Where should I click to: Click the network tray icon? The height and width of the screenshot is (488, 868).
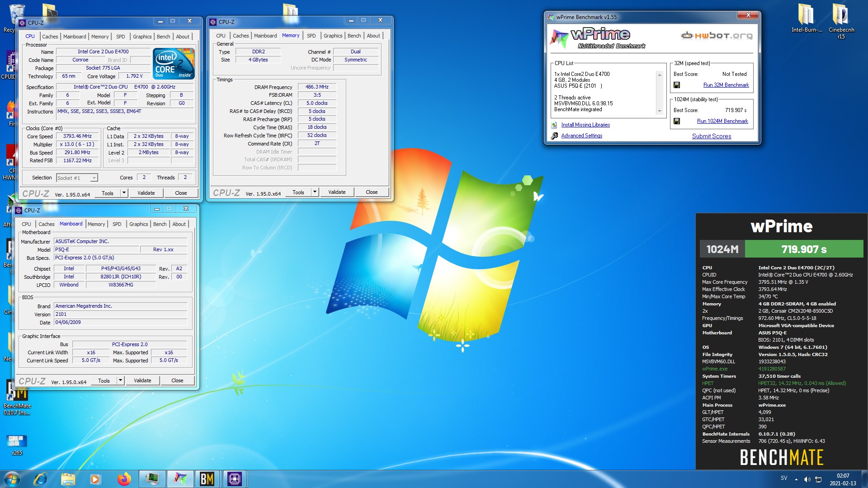818,479
